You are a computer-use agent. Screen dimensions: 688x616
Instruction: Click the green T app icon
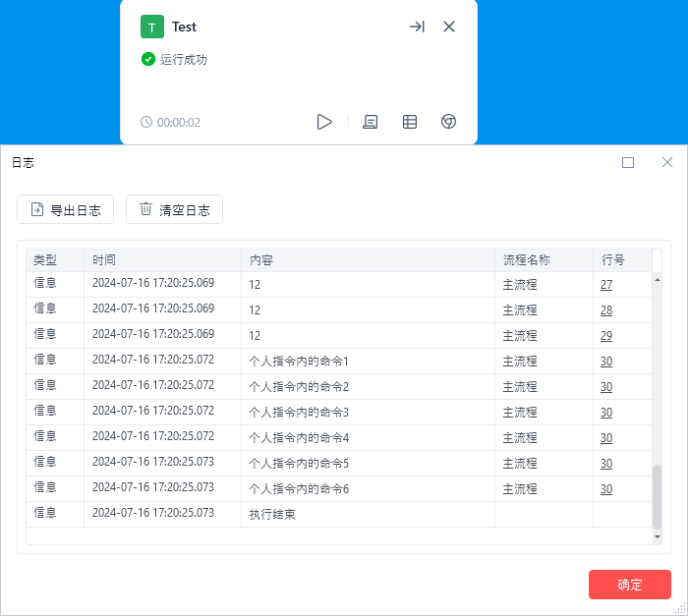[151, 27]
